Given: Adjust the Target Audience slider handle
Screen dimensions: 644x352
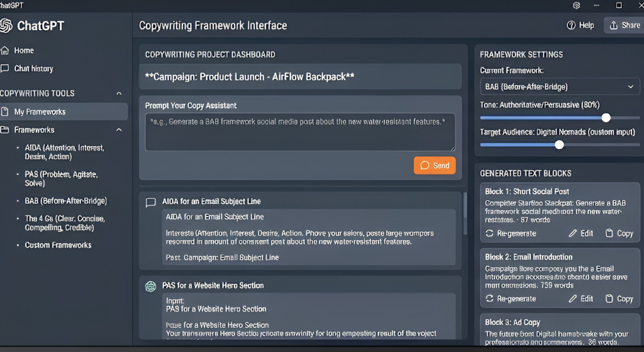Looking at the screenshot, I should 559,145.
